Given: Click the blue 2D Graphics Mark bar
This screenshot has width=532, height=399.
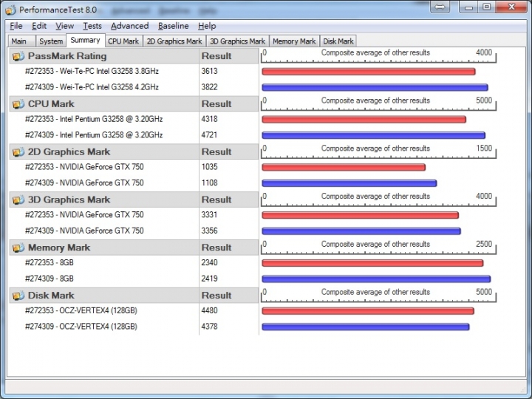Looking at the screenshot, I should click(x=349, y=183).
